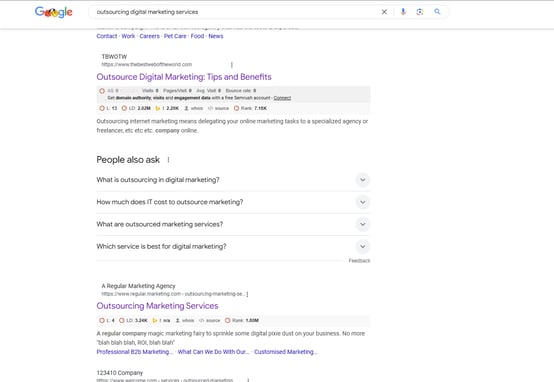The image size is (554, 382).
Task: Expand 'What are outsourced marketing services?'
Action: click(233, 224)
